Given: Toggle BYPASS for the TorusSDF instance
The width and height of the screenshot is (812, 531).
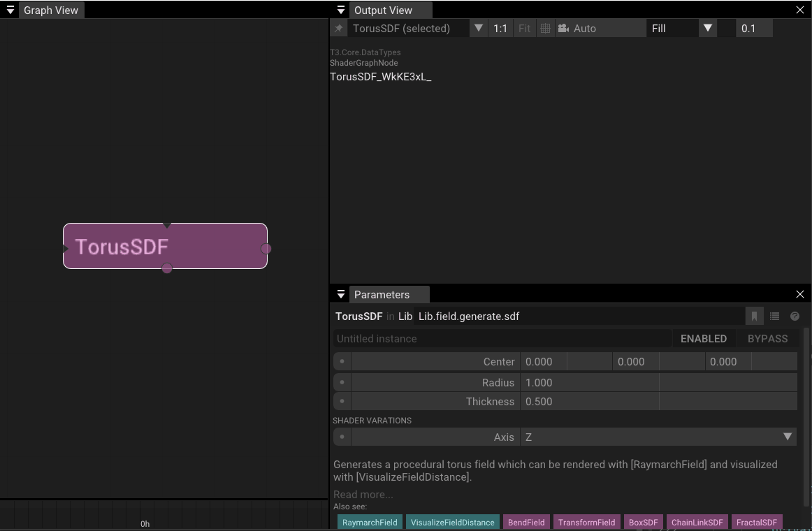Looking at the screenshot, I should pos(767,339).
